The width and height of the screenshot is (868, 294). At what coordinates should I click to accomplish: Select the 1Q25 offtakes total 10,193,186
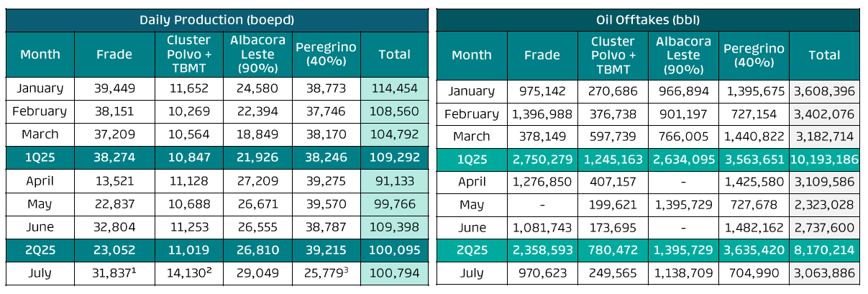(824, 160)
